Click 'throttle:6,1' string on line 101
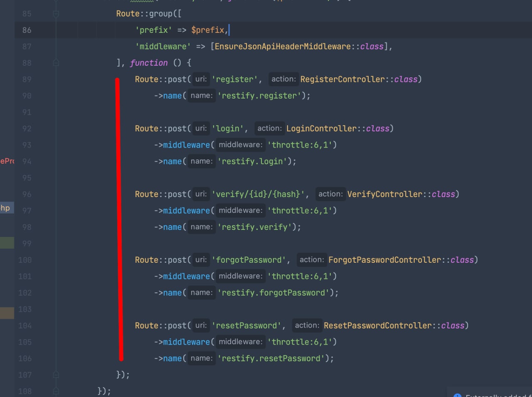The image size is (532, 397). click(x=300, y=276)
